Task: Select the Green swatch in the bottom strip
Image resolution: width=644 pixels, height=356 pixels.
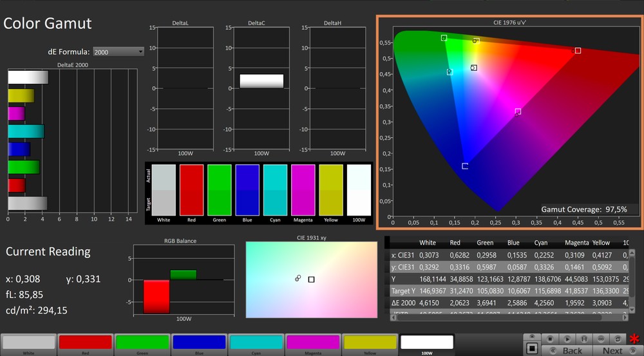Action: [x=142, y=342]
